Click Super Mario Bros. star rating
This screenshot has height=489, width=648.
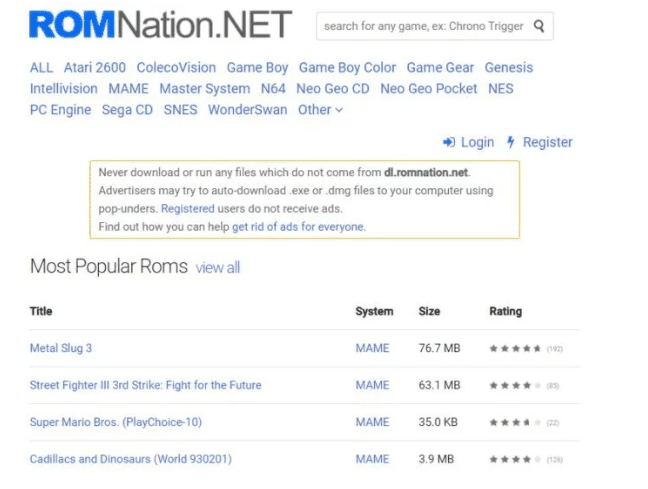[x=515, y=423]
